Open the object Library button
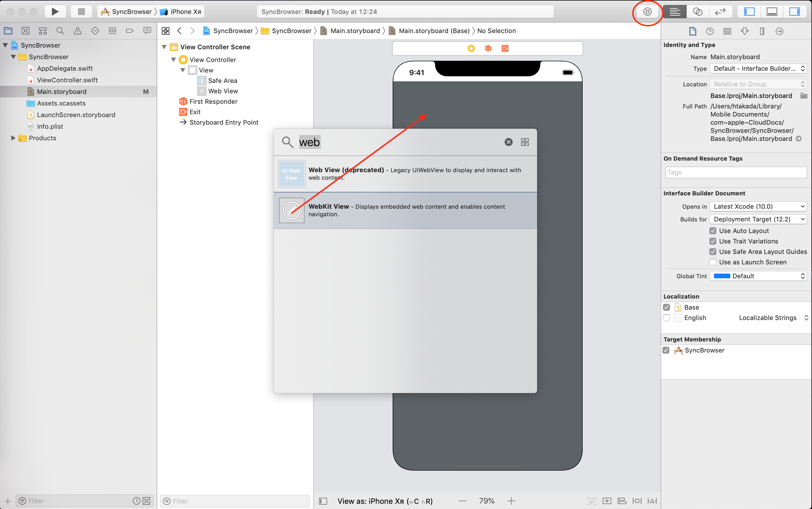Screen dimensions: 812x509 click(647, 11)
